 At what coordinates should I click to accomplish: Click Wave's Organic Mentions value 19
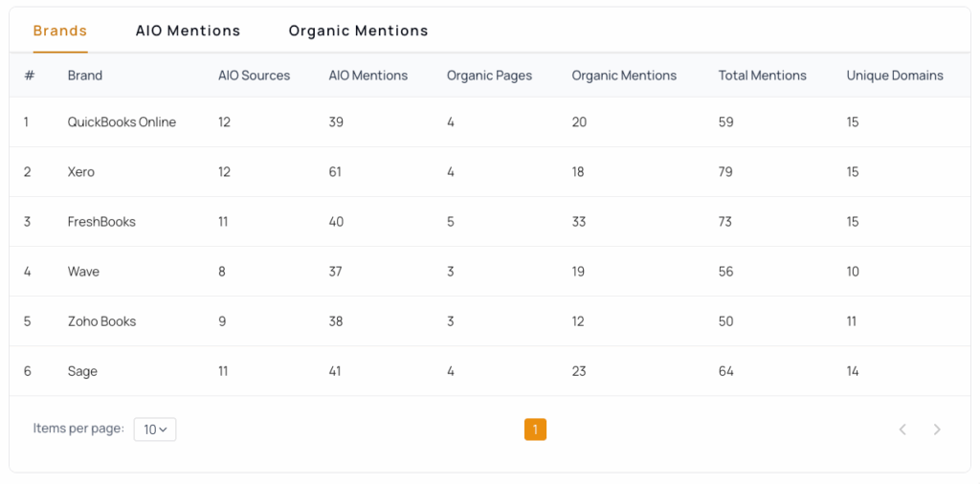(x=577, y=272)
